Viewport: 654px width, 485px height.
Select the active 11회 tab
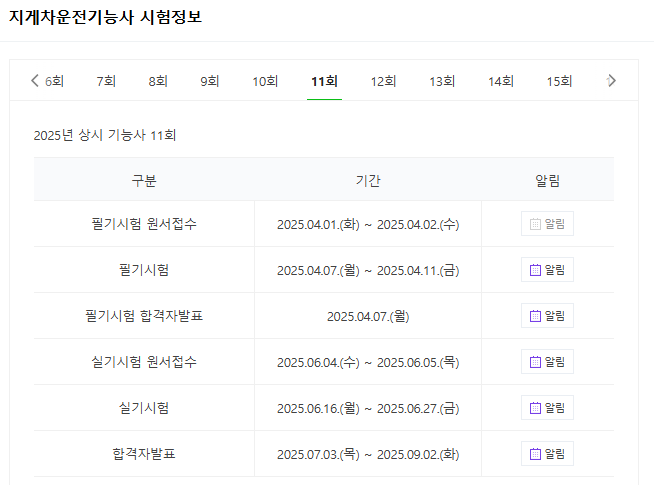pyautogui.click(x=324, y=81)
